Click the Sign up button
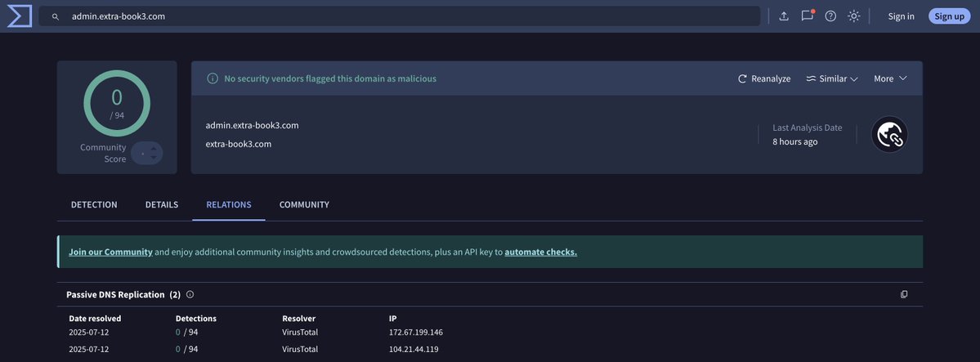This screenshot has width=980, height=362. tap(950, 16)
